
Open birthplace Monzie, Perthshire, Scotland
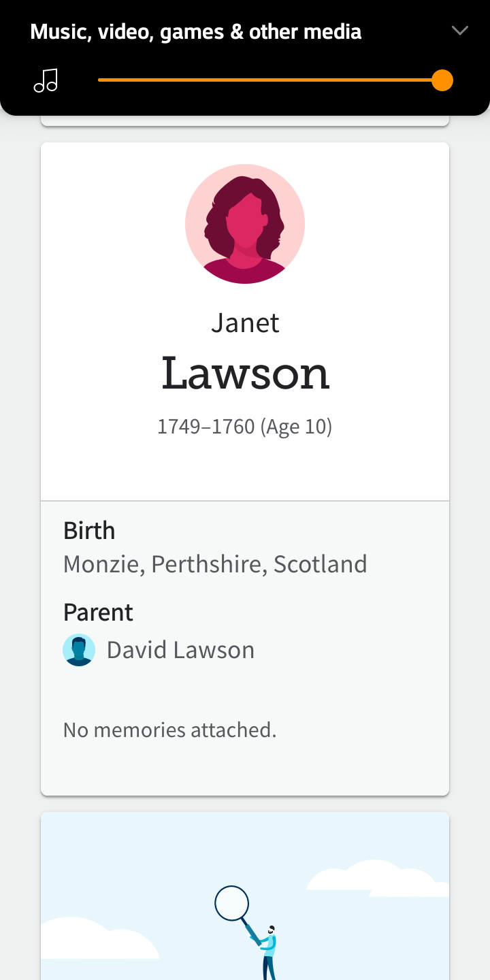215,564
